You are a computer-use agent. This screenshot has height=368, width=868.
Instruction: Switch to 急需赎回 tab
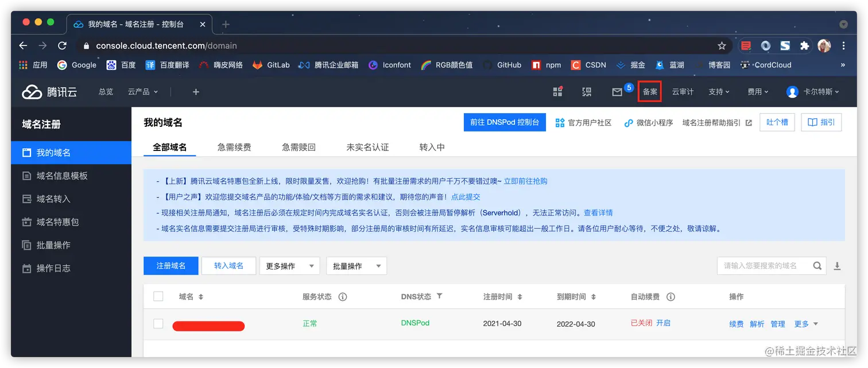coord(299,147)
